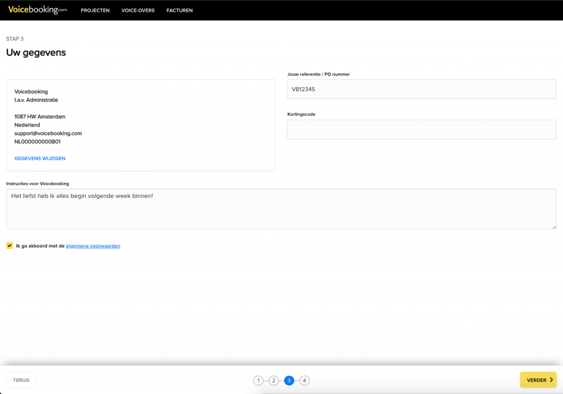Click the Instructies voor Voicebooking textarea
563x394 pixels.
(281, 209)
